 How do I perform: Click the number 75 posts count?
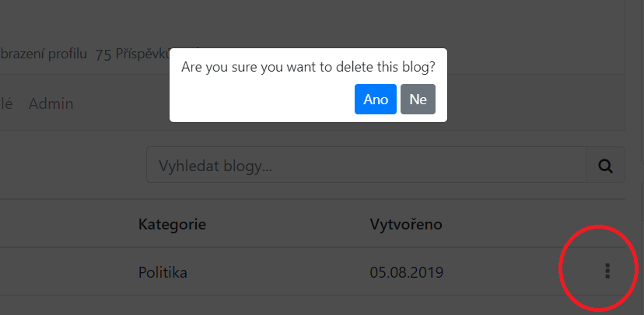(103, 54)
